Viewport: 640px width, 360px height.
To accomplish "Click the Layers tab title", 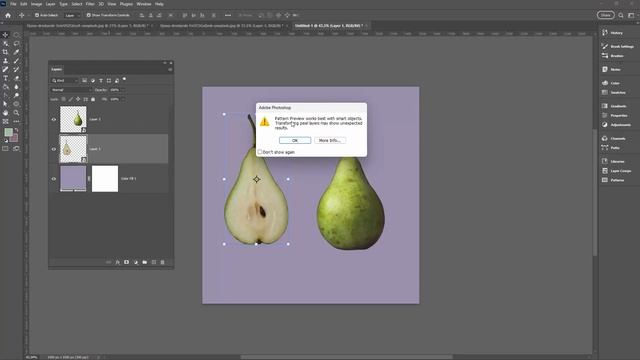I will point(57,69).
